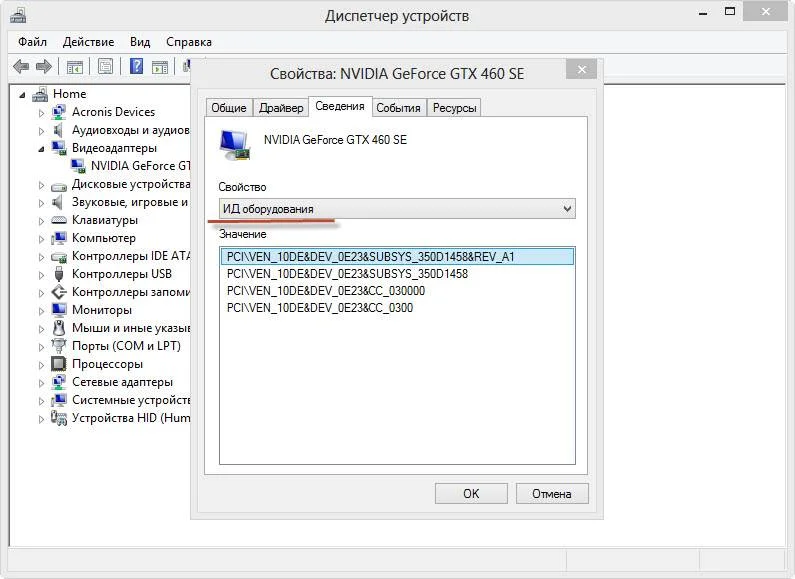Click the action pane toolbar icon

pos(160,66)
